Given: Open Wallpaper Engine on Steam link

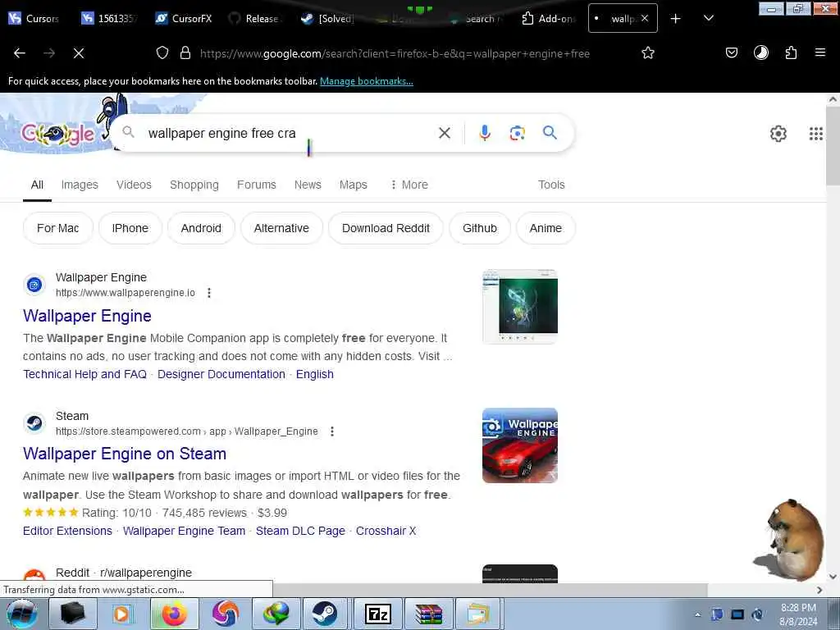Looking at the screenshot, I should (125, 454).
